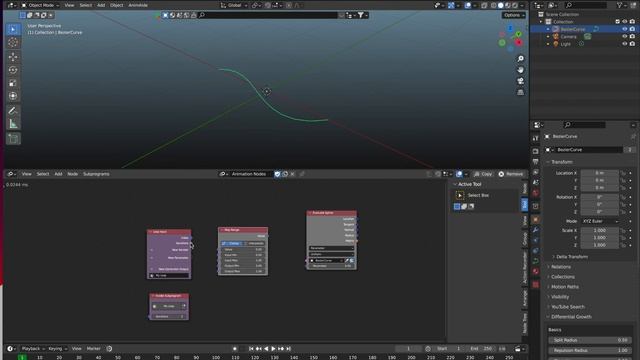
Task: Toggle Camera visibility eye in outliner
Action: [x=624, y=36]
